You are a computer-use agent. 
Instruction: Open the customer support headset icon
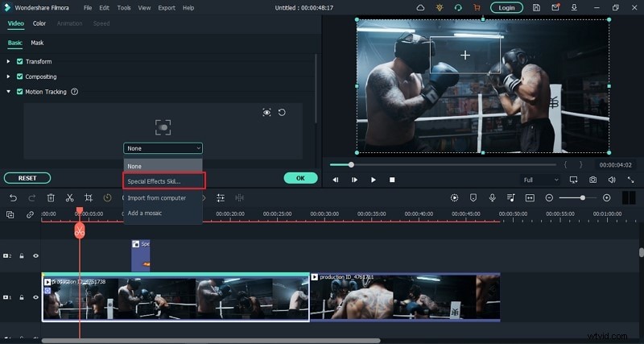[x=458, y=7]
